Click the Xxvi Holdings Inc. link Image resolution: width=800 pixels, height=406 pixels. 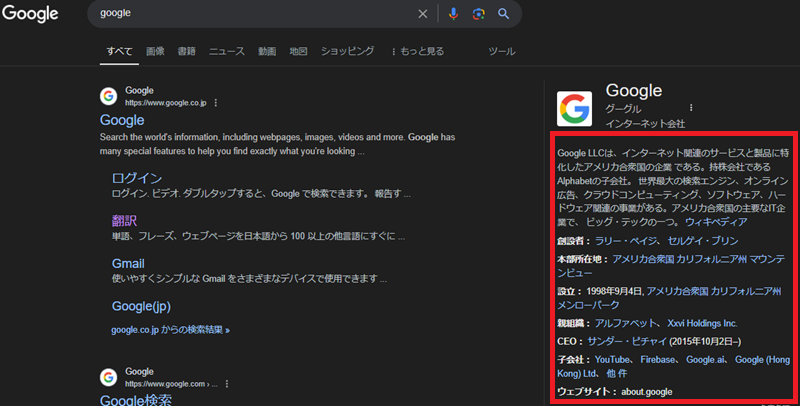[x=702, y=323]
